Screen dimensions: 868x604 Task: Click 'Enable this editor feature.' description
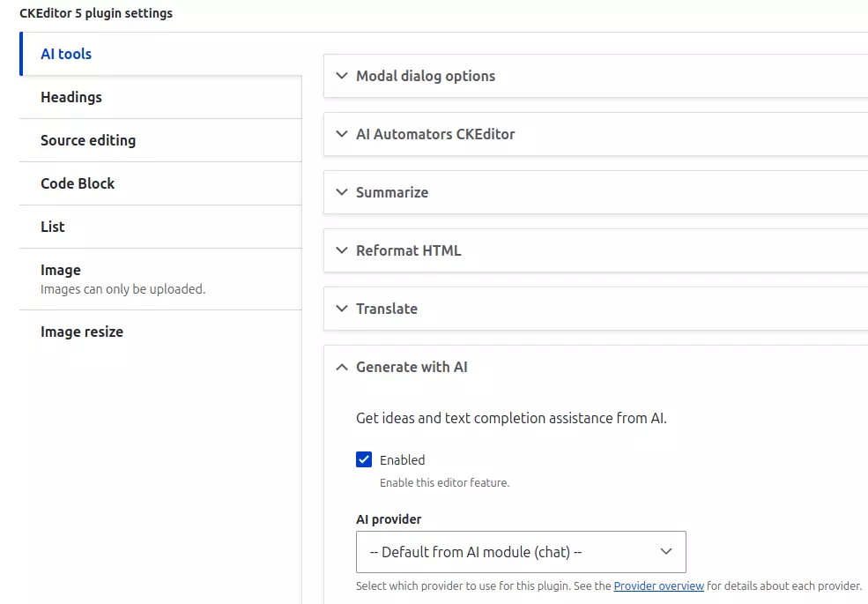[x=444, y=482]
